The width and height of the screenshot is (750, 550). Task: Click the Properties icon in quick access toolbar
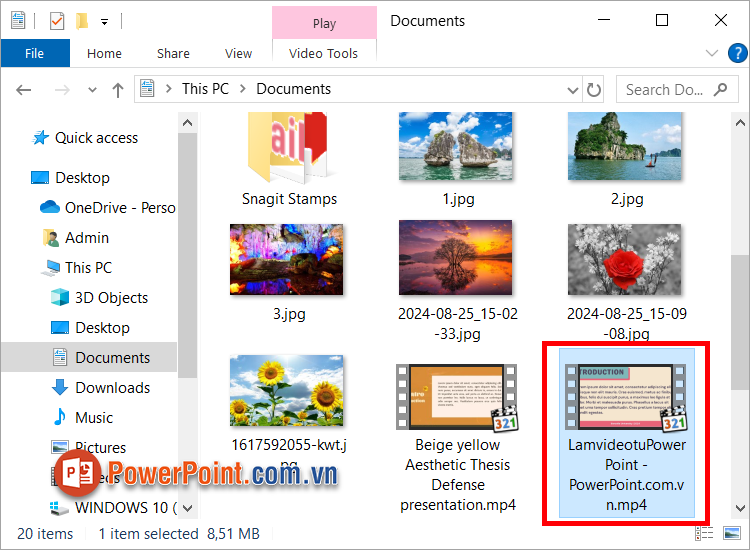pyautogui.click(x=57, y=21)
